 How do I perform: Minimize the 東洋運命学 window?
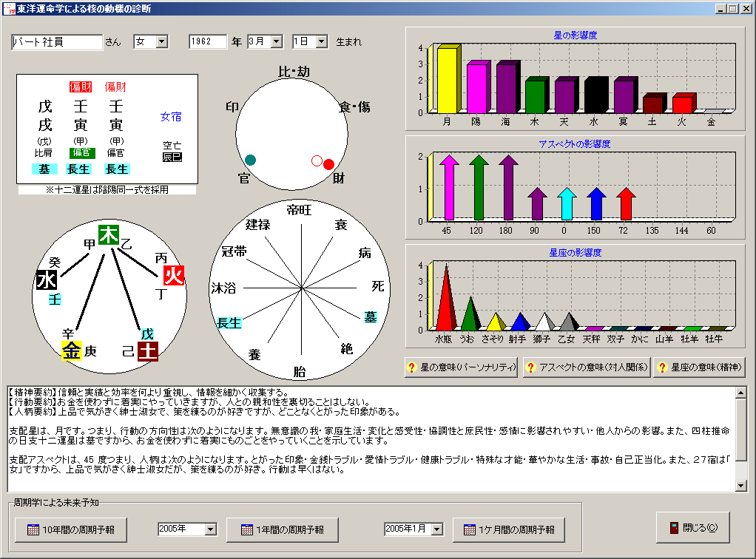(720, 9)
